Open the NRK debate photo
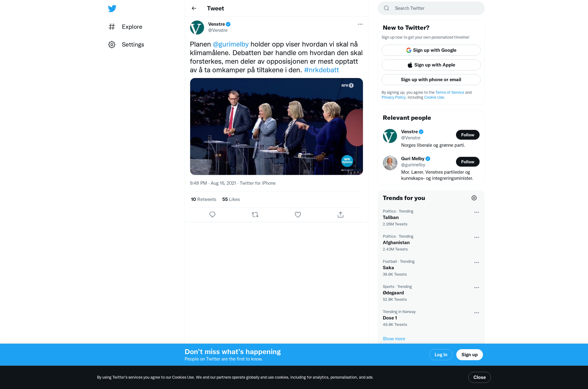Viewport: 588px width, 389px height. point(276,127)
